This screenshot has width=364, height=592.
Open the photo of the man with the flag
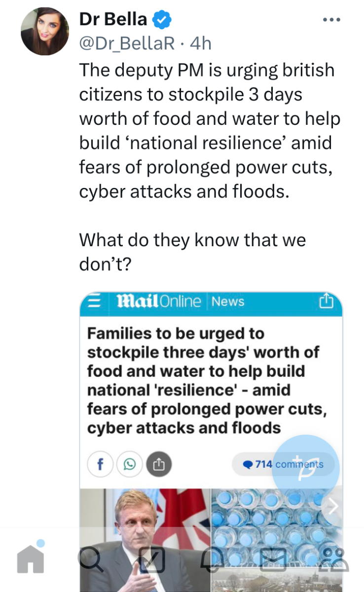[x=145, y=540]
